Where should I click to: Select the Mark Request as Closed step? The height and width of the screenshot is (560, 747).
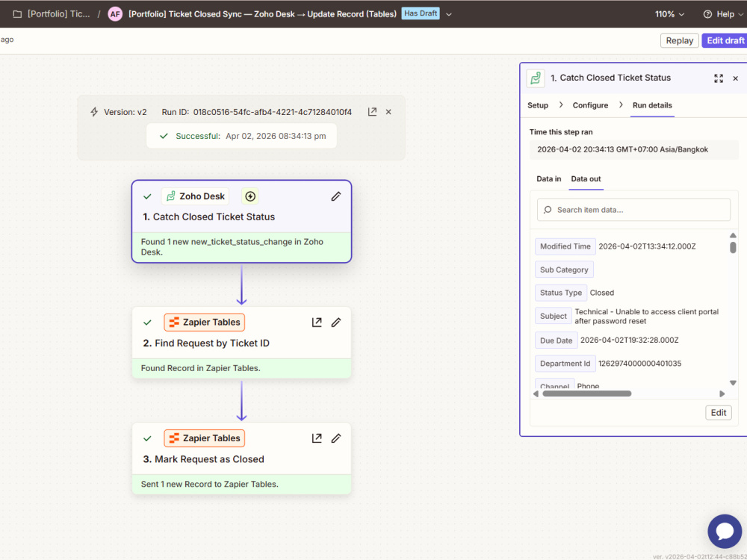tap(241, 458)
